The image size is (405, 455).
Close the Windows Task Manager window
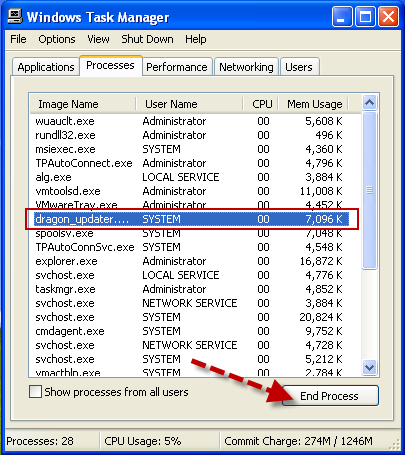click(388, 17)
